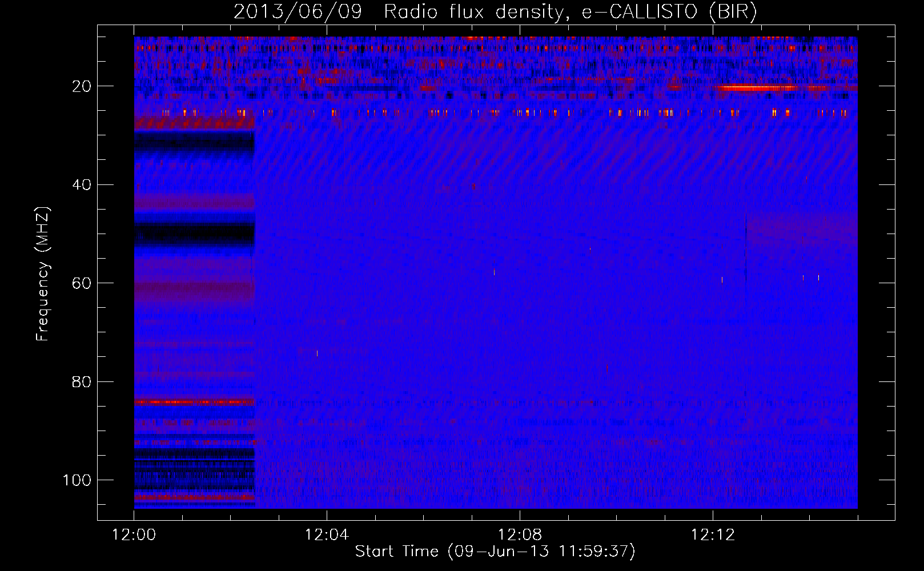Click the '100' frequency tick label
Image resolution: width=924 pixels, height=571 pixels.
click(77, 480)
